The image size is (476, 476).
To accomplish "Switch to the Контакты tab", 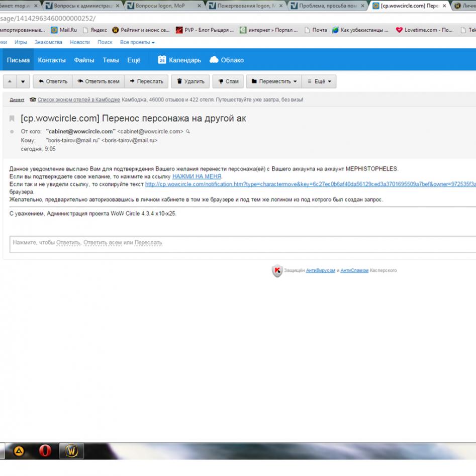I will 52,60.
